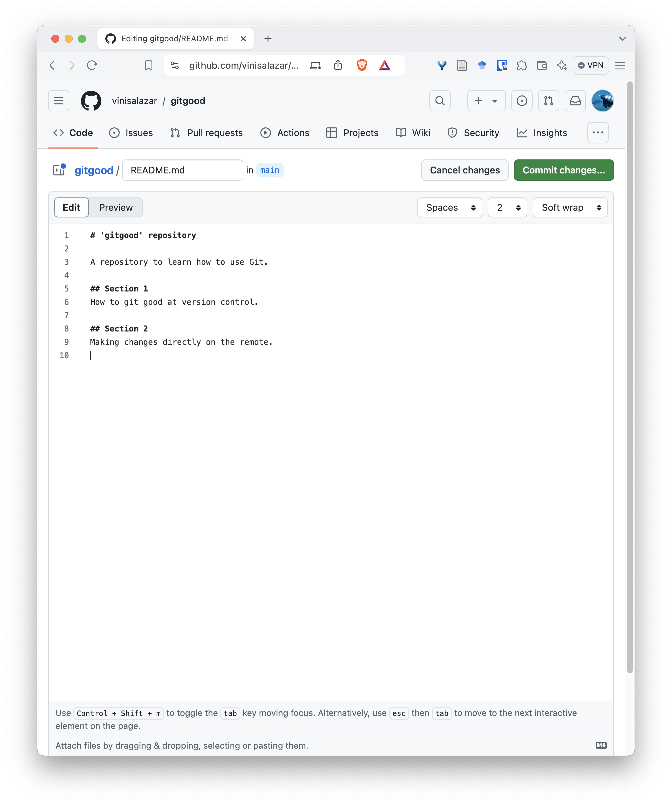Click Commit changes button
The height and width of the screenshot is (805, 672).
563,170
